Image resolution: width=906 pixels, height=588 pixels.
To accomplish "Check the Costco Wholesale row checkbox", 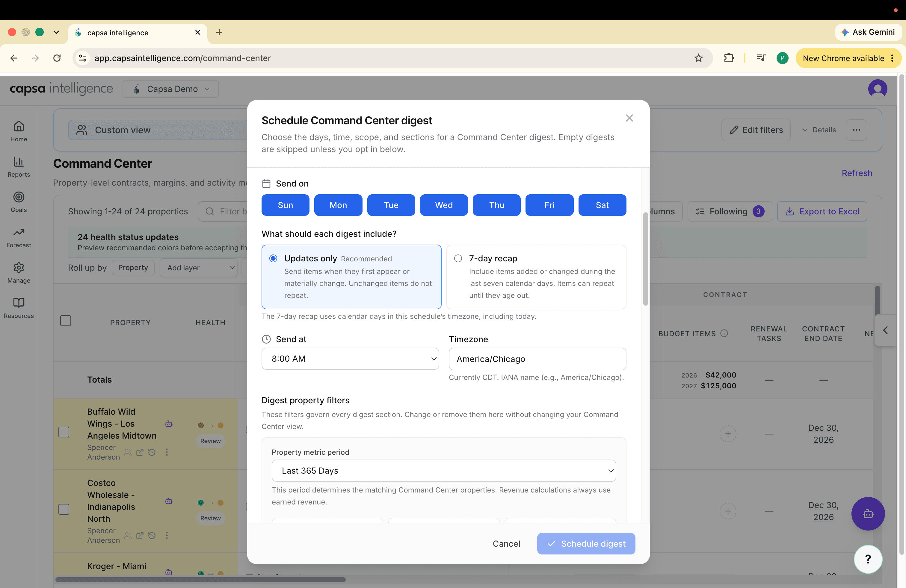I will (64, 509).
